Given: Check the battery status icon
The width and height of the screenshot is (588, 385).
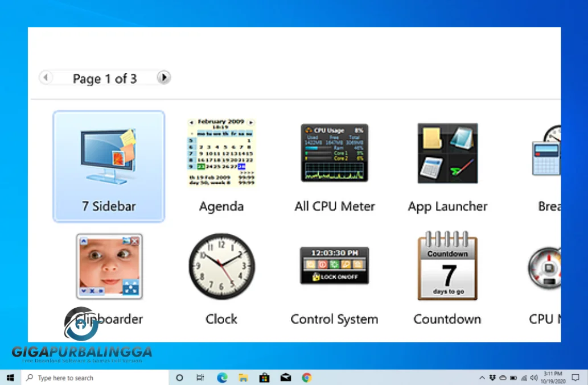Looking at the screenshot, I should point(513,378).
